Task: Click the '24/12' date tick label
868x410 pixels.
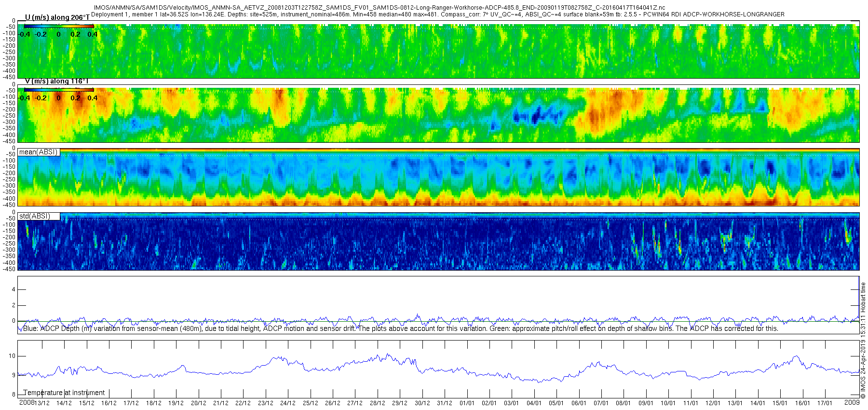Action: [288, 403]
